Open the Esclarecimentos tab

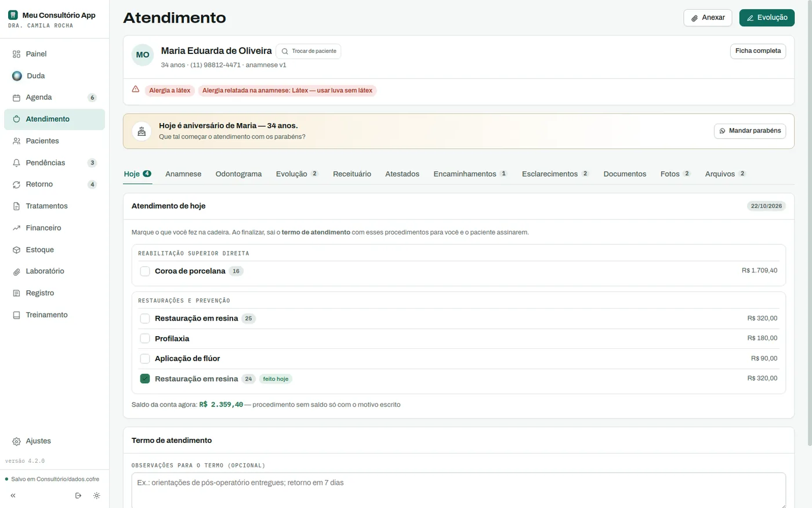tap(555, 174)
